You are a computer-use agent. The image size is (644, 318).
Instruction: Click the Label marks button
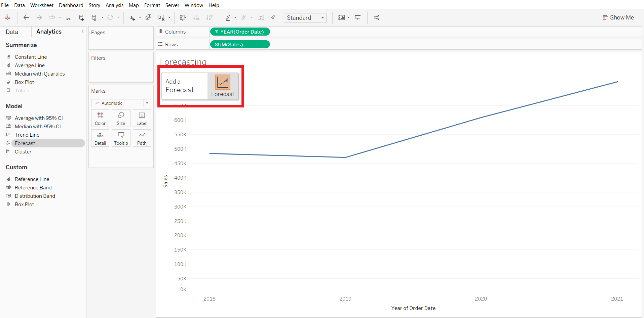click(x=142, y=119)
